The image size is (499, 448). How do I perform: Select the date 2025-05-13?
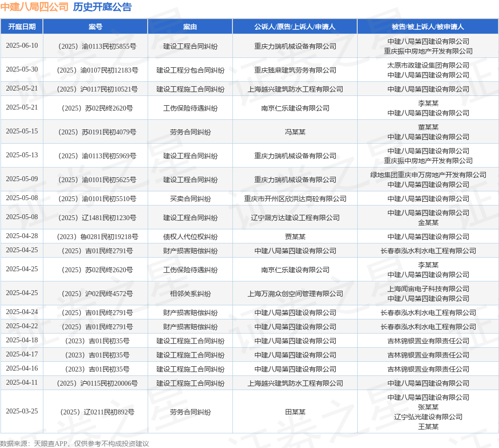[x=21, y=155]
